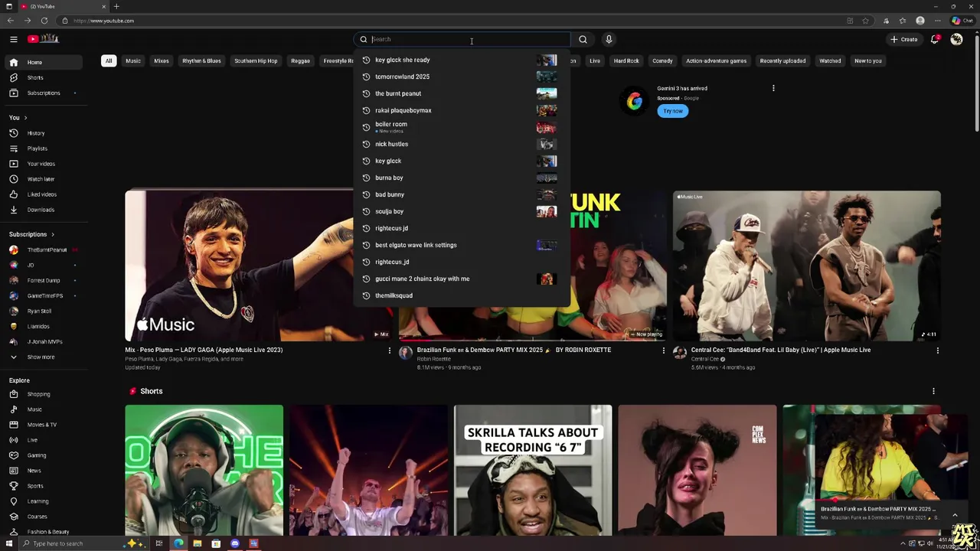
Task: Play the Central Cee Band4Band thumbnail
Action: pyautogui.click(x=807, y=266)
